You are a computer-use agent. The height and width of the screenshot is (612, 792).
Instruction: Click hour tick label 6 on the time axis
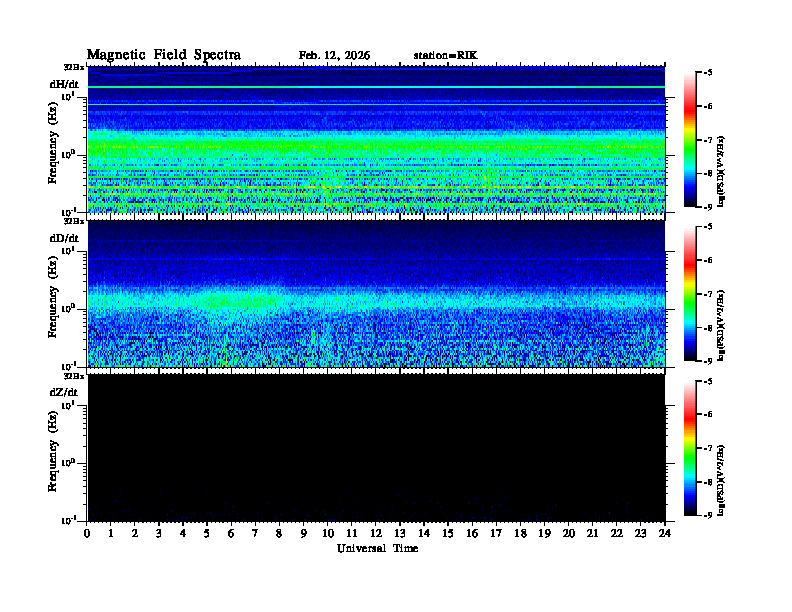click(x=231, y=534)
